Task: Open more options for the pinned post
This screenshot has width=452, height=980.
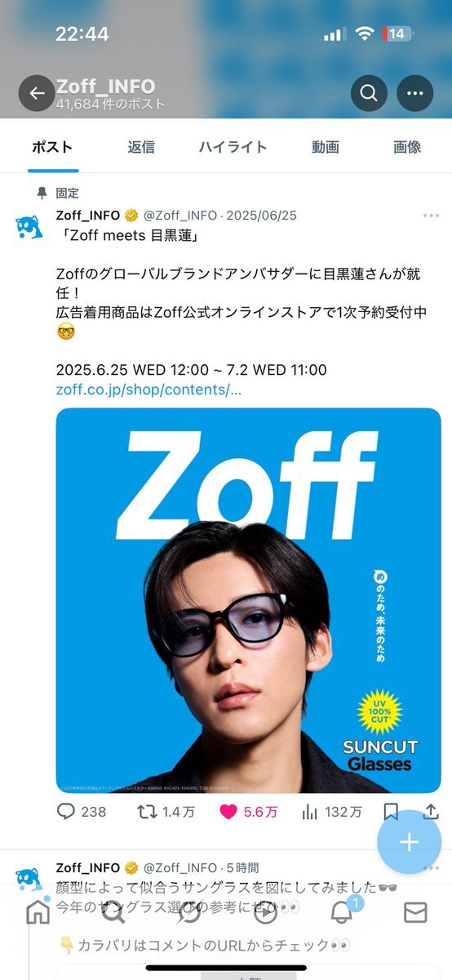Action: tap(431, 216)
